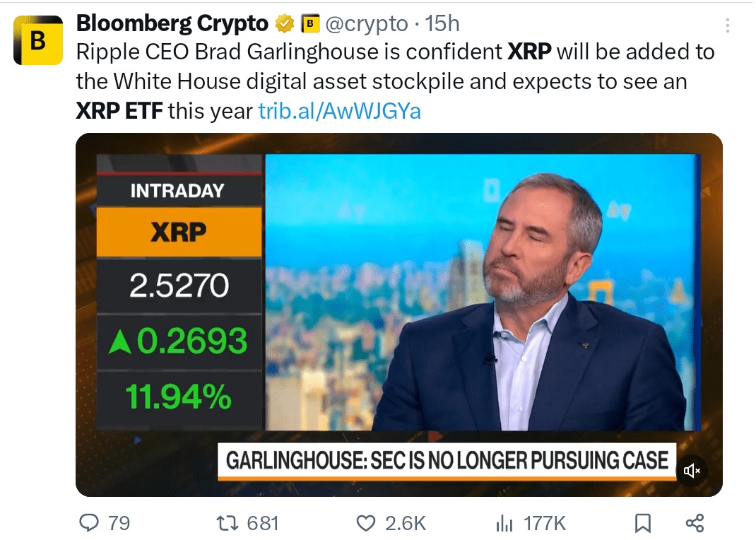Bookmark the Bloomberg Crypto post
Viewport: 756px width, 540px height.
point(642,523)
